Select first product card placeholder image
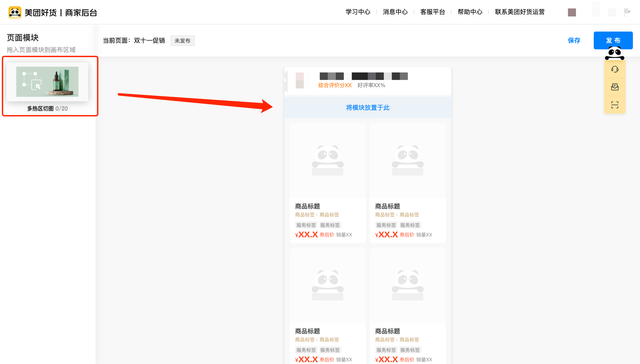 [x=327, y=160]
